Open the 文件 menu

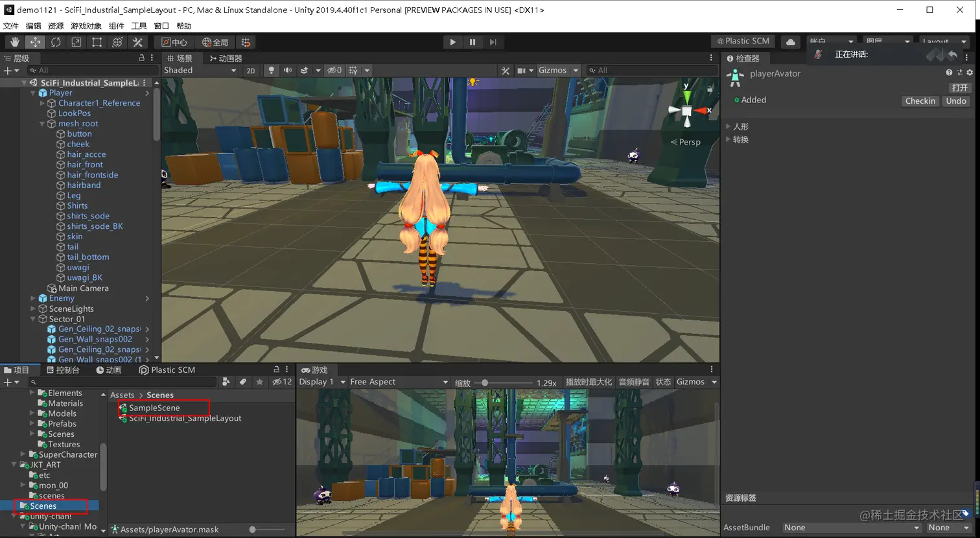(x=11, y=26)
